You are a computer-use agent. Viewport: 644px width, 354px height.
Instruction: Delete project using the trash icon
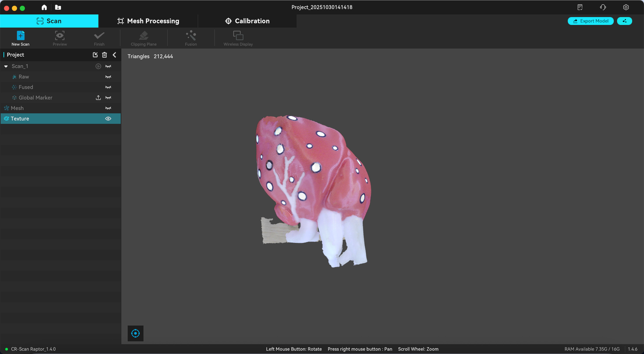pyautogui.click(x=105, y=55)
